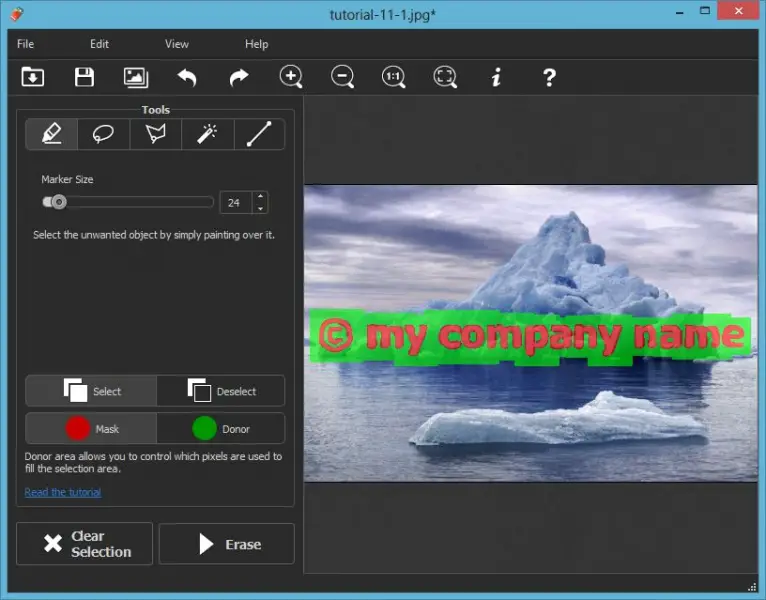Pick the Polygonal Lasso tool
Screen dimensions: 766x600
(155, 134)
